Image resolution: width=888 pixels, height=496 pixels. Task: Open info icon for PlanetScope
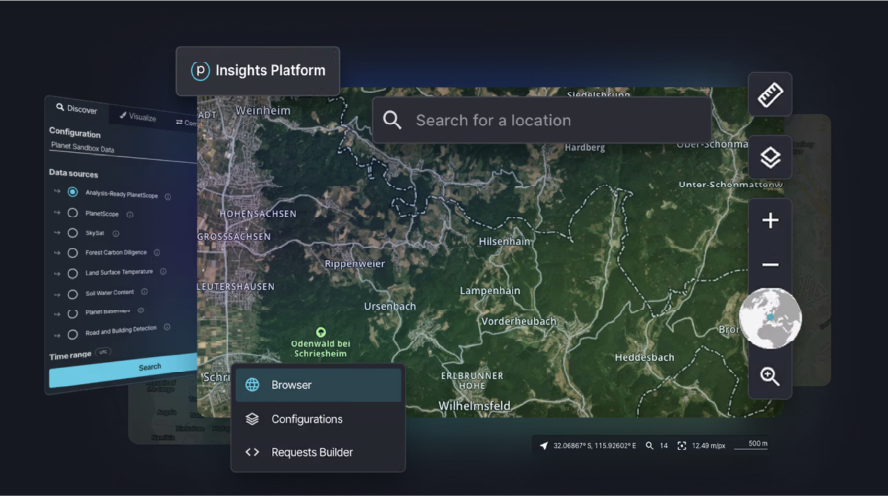tap(130, 215)
